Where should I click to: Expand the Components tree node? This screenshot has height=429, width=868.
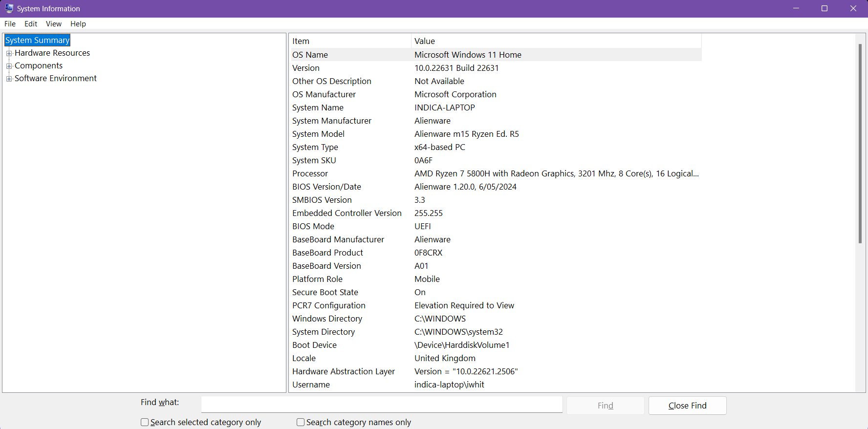pos(9,66)
